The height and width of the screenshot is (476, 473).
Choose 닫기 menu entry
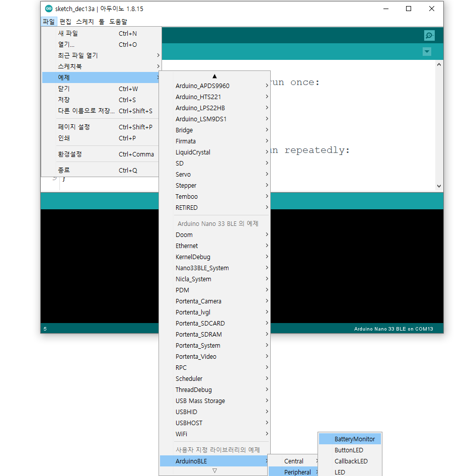click(x=100, y=89)
